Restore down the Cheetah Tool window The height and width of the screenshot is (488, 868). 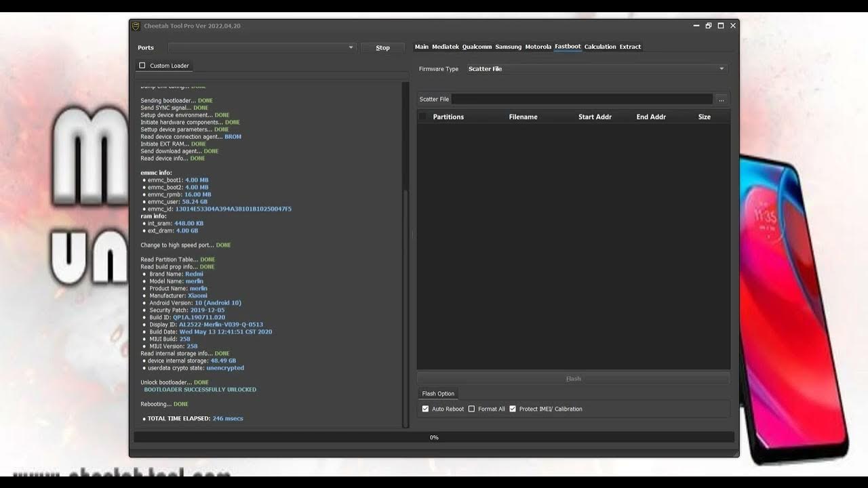point(709,26)
